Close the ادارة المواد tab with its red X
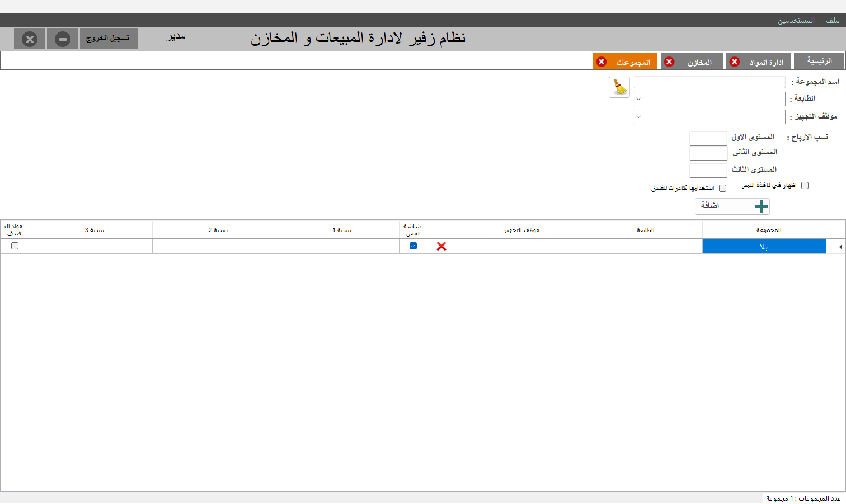846x504 pixels. coord(735,62)
